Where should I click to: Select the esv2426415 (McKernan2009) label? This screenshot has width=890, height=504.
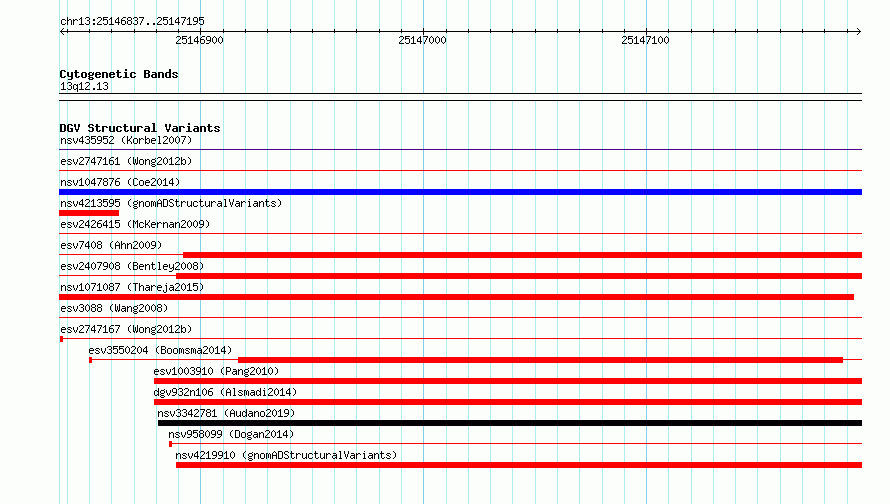[x=135, y=224]
